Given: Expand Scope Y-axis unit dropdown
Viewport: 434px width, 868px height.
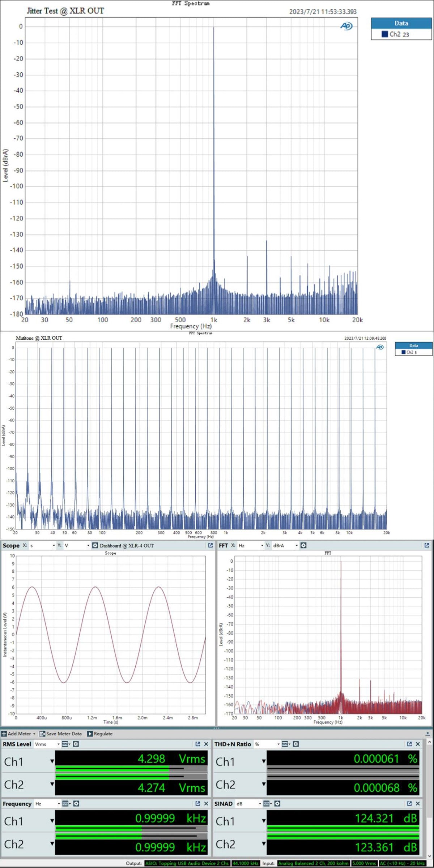Looking at the screenshot, I should [x=88, y=546].
